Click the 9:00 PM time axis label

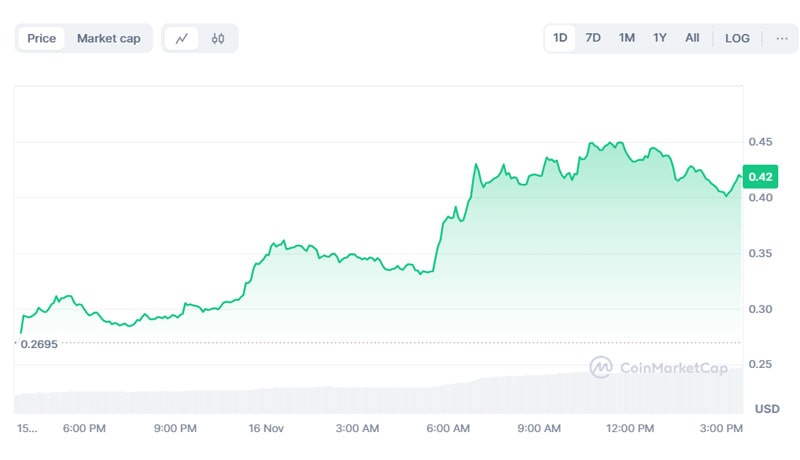[175, 428]
